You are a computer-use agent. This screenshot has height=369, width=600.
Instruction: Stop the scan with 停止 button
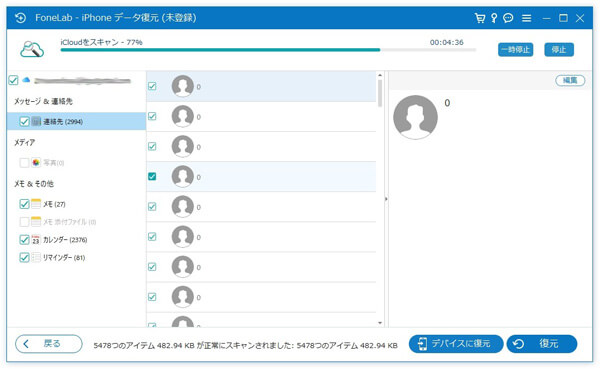559,50
